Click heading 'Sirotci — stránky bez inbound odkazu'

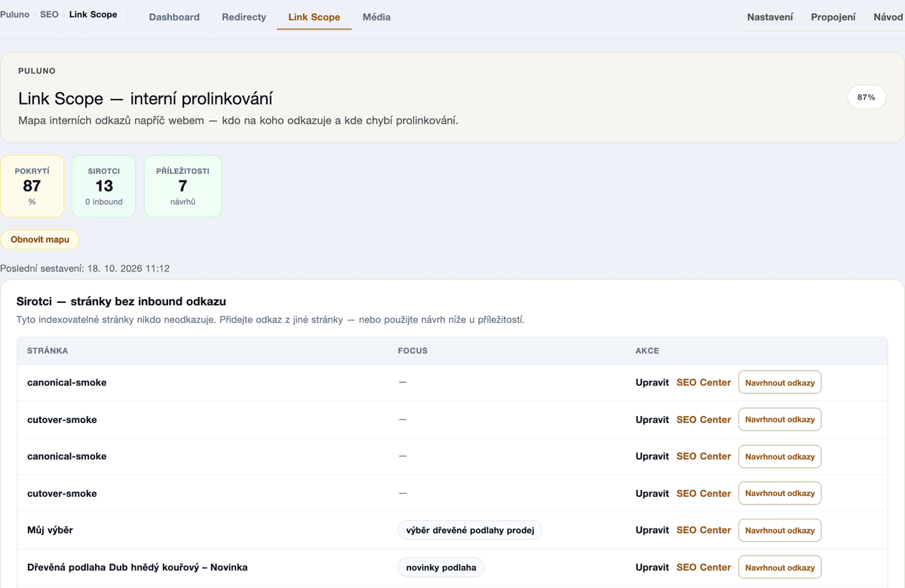click(x=121, y=302)
